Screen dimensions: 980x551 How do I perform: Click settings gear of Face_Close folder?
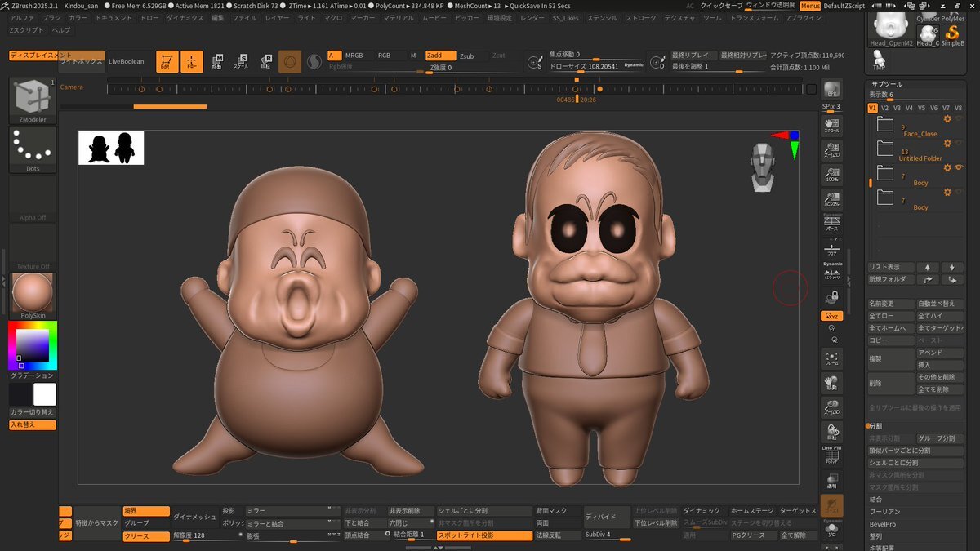pos(947,119)
